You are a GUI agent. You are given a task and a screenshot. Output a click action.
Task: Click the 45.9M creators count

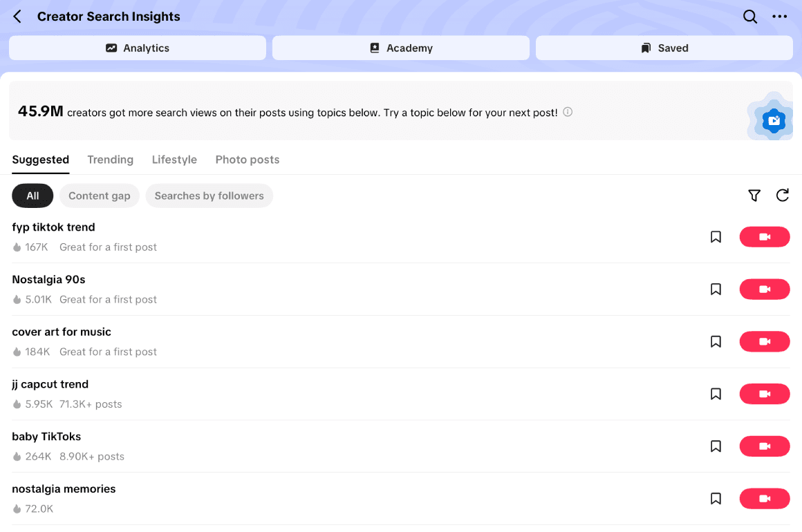click(40, 111)
